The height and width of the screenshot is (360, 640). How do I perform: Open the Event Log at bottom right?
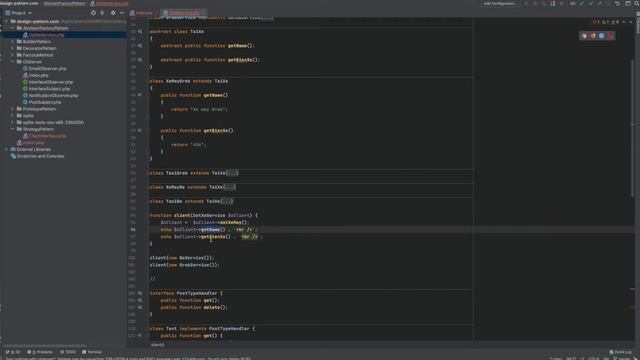(620, 352)
